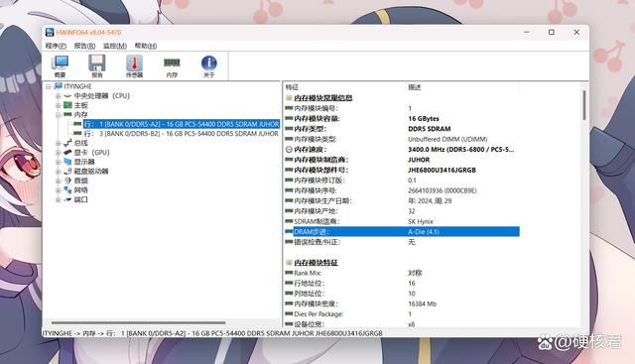Click the CPU chip icon beside 中央处理器
Screen dimensions: 635x364
coord(67,96)
